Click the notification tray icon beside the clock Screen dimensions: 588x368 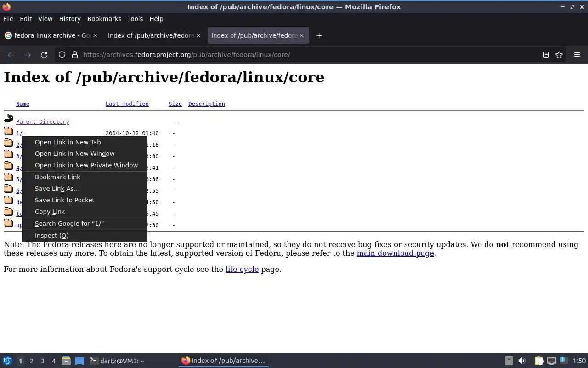pyautogui.click(x=564, y=361)
